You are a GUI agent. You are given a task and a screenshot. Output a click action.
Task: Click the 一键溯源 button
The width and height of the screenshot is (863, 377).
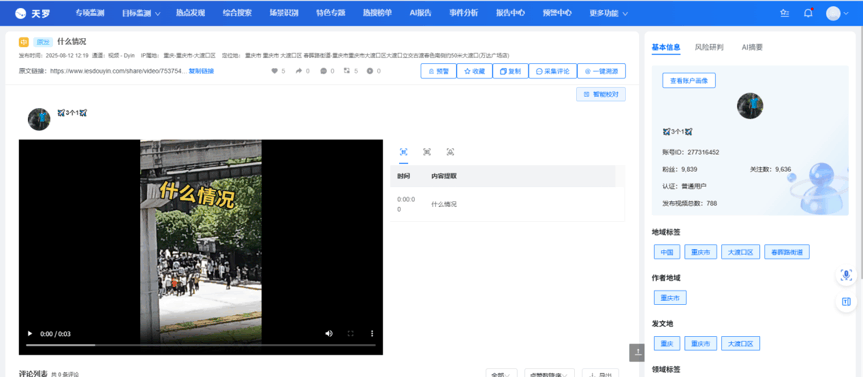(x=601, y=71)
